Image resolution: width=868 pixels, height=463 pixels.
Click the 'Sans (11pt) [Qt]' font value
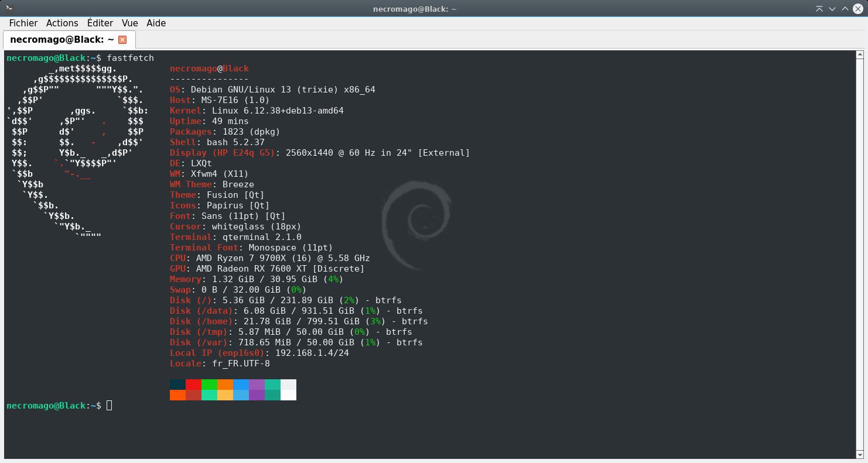(x=244, y=216)
